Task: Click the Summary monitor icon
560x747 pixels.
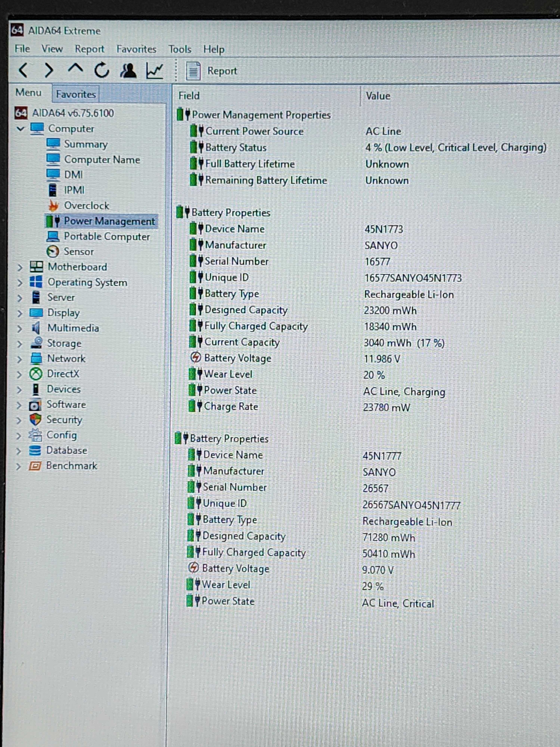Action: (x=53, y=144)
